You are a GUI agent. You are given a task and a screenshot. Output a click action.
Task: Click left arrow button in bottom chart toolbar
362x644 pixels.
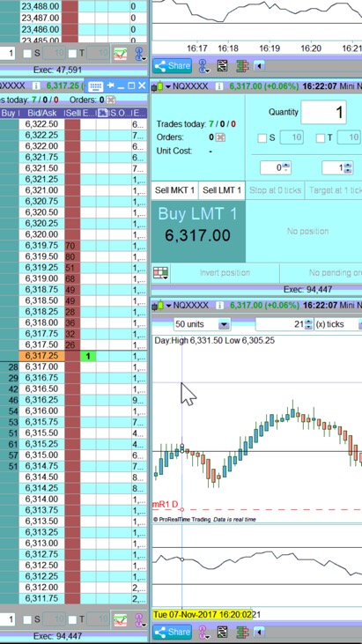click(x=259, y=632)
